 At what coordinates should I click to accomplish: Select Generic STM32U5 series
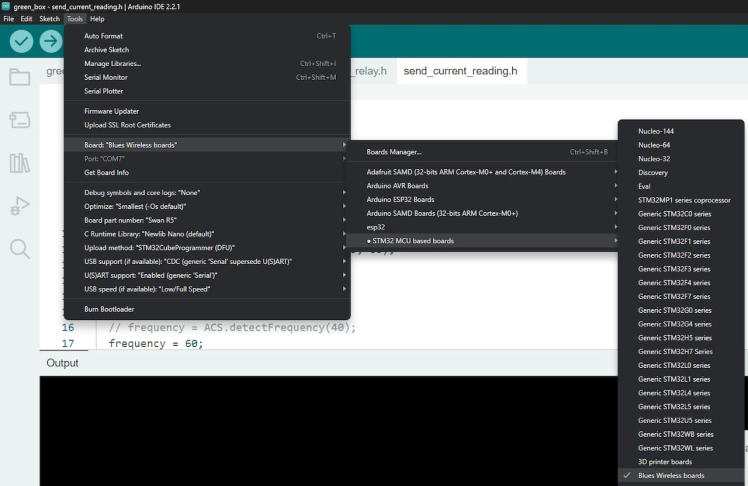point(681,421)
